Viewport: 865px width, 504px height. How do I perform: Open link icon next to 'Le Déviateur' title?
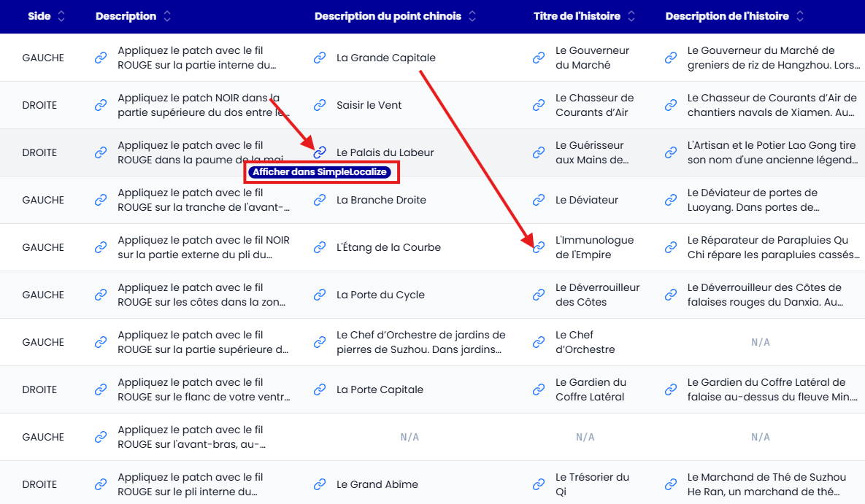pyautogui.click(x=539, y=200)
